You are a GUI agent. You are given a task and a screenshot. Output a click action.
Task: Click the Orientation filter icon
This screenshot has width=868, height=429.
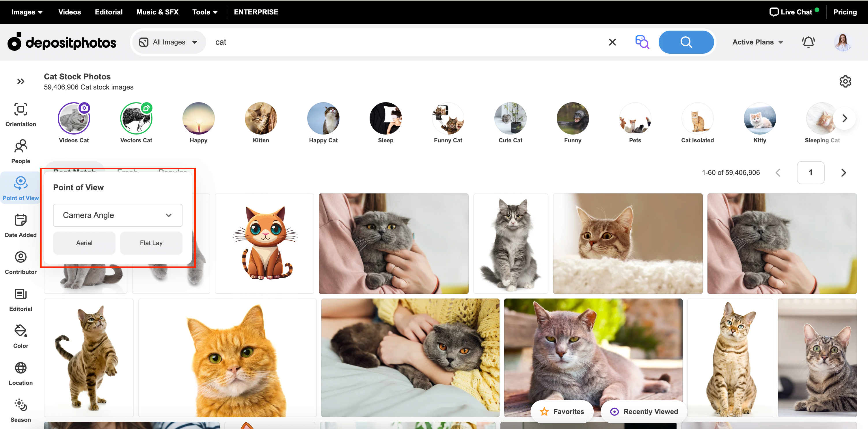tap(21, 111)
